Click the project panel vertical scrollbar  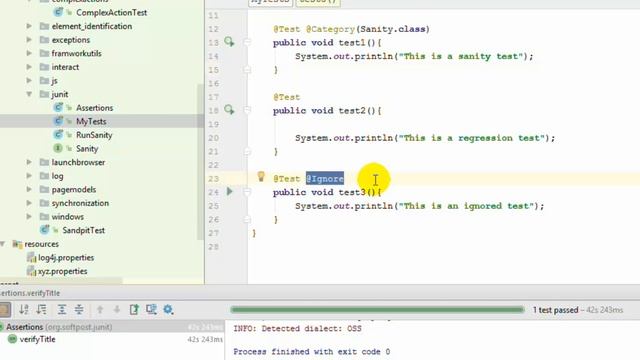pos(200,161)
